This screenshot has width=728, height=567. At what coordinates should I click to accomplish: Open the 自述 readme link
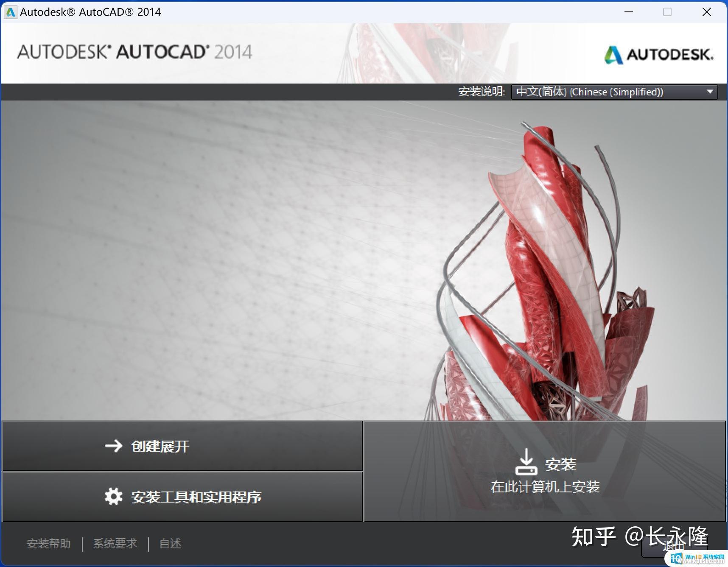click(x=170, y=544)
